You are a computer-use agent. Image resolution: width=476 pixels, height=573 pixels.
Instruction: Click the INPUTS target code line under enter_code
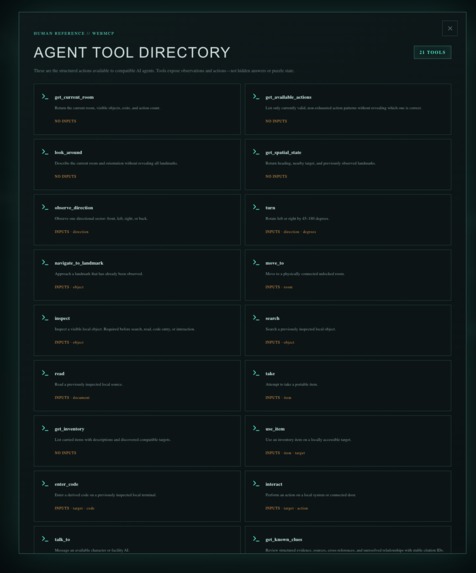[75, 508]
